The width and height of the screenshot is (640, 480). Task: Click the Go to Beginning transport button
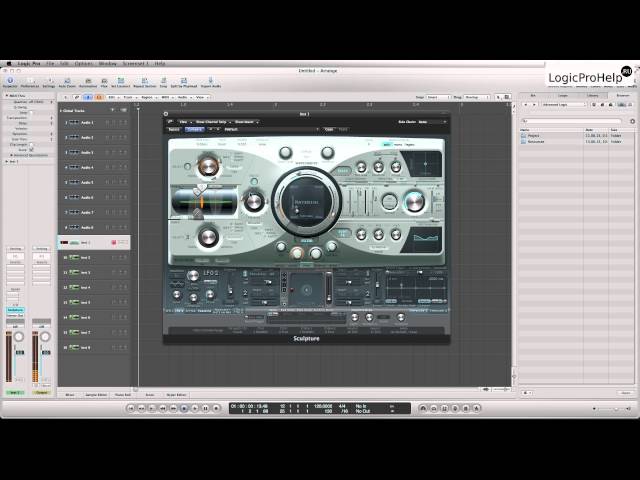pos(131,408)
